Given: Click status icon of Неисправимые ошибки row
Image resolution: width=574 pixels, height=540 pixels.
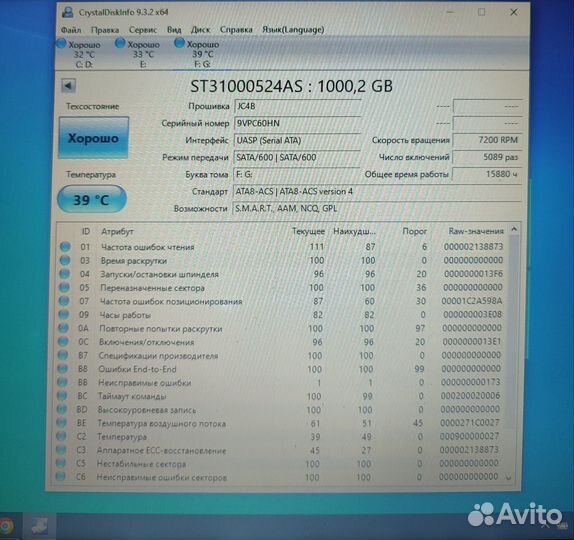Looking at the screenshot, I should pos(62,382).
